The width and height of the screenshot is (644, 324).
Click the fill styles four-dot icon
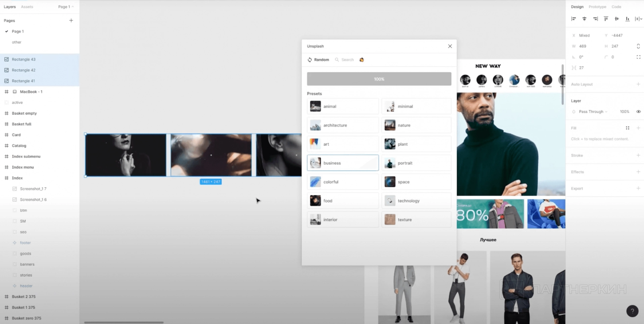pyautogui.click(x=627, y=128)
